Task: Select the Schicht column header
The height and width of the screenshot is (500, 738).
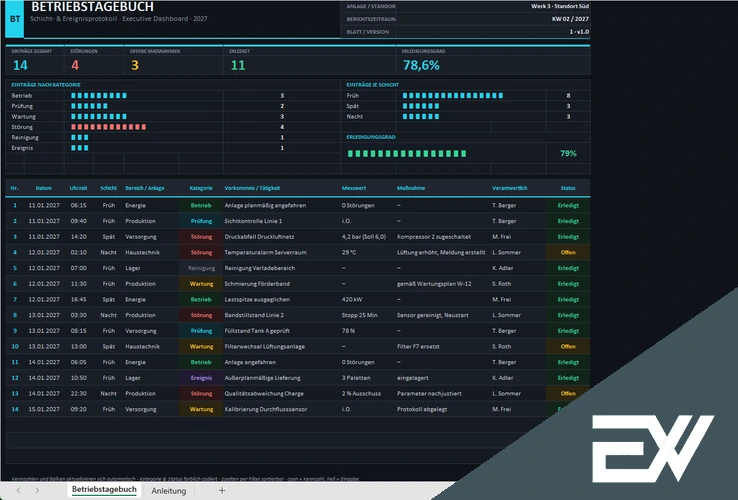Action: (x=108, y=188)
